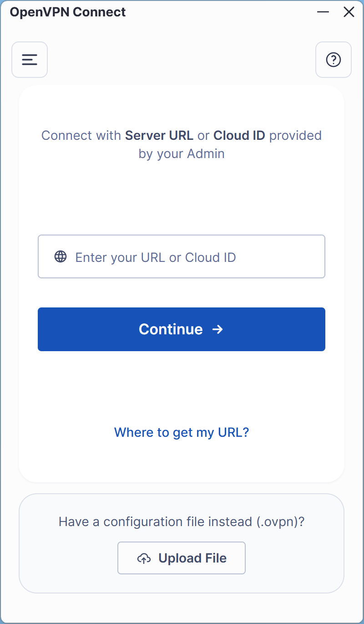The width and height of the screenshot is (364, 624).
Task: Open the hamburger menu
Action: tap(30, 60)
